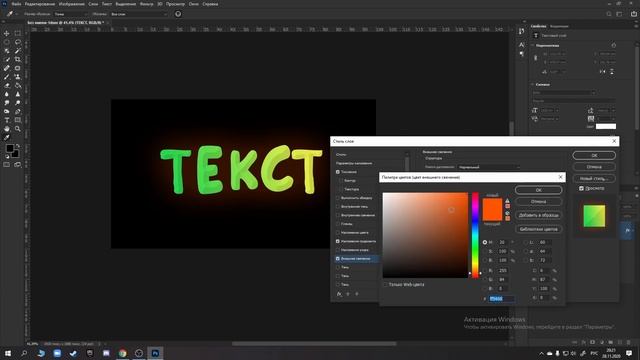This screenshot has height=360, width=640.
Task: Click the reset transform icon in Properties
Action: point(613,45)
